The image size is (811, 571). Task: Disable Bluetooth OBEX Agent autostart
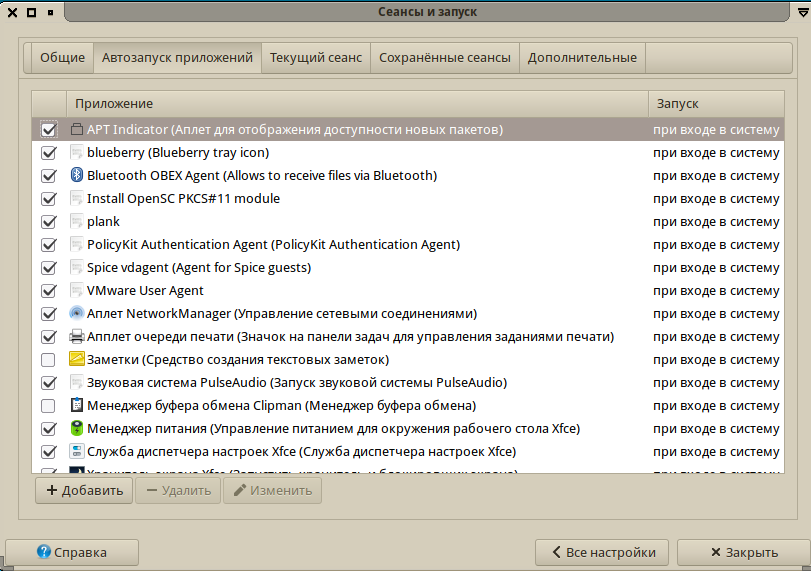(49, 175)
